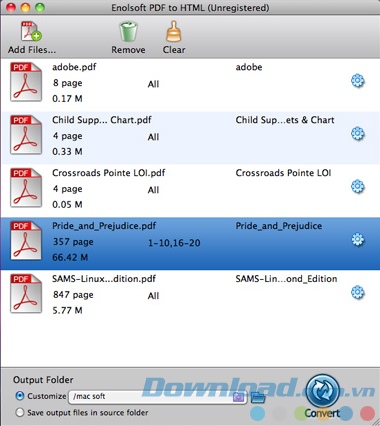Click the 5.77 M file size
The width and height of the screenshot is (380, 426).
pyautogui.click(x=67, y=310)
